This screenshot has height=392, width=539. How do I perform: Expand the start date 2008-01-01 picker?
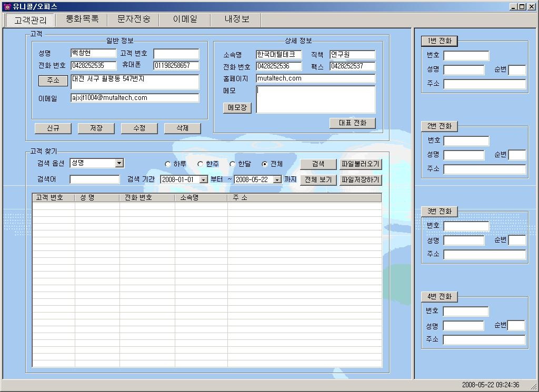coord(203,180)
